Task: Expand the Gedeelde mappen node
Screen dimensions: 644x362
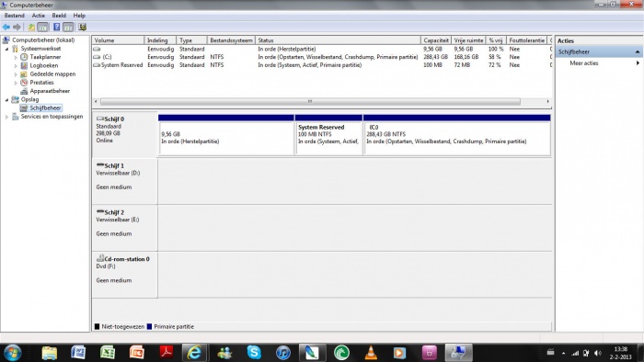Action: pyautogui.click(x=16, y=74)
